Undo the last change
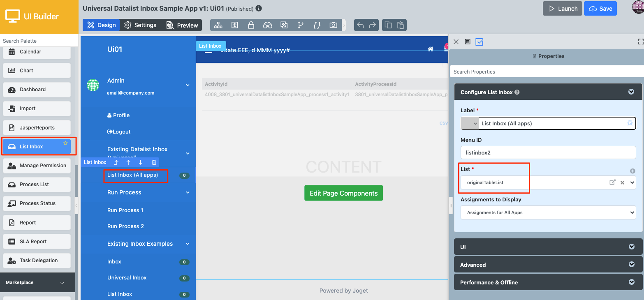This screenshot has width=644, height=300. [x=360, y=25]
